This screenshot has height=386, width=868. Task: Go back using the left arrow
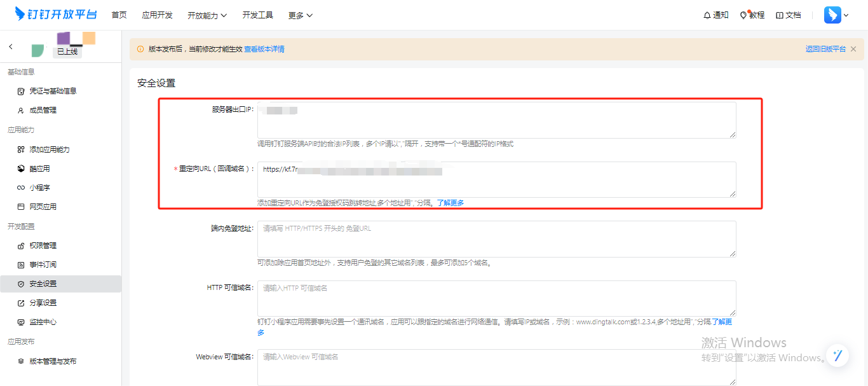click(11, 47)
